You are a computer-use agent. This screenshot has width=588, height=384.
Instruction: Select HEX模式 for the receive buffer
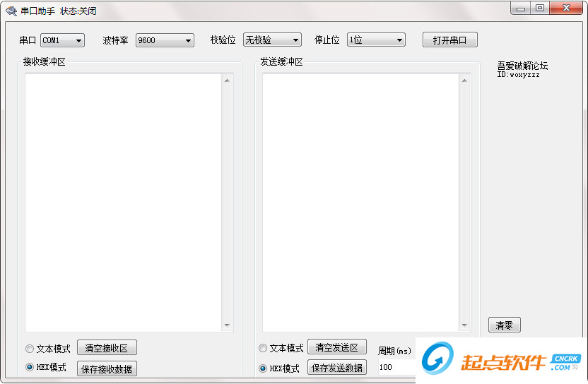46,367
